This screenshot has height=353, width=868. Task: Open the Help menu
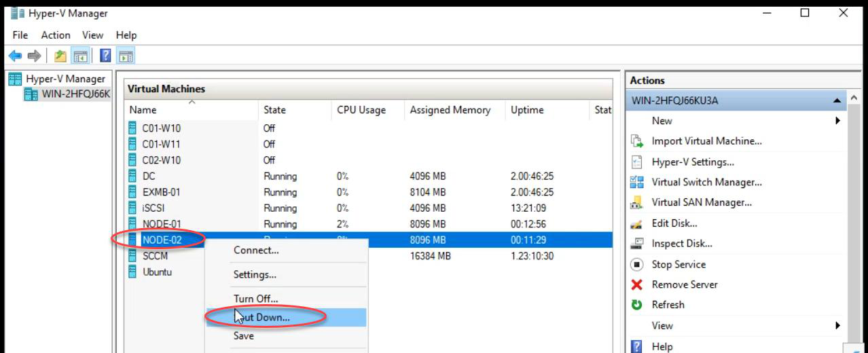[x=126, y=35]
